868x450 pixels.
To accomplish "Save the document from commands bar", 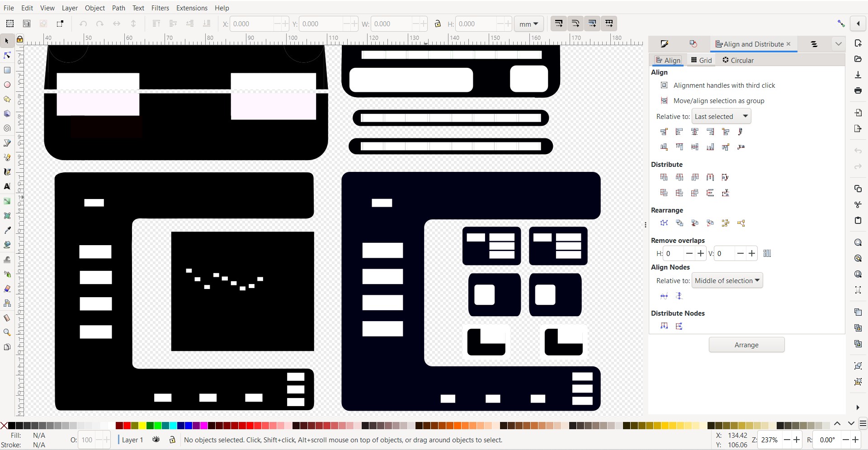I will pyautogui.click(x=858, y=75).
